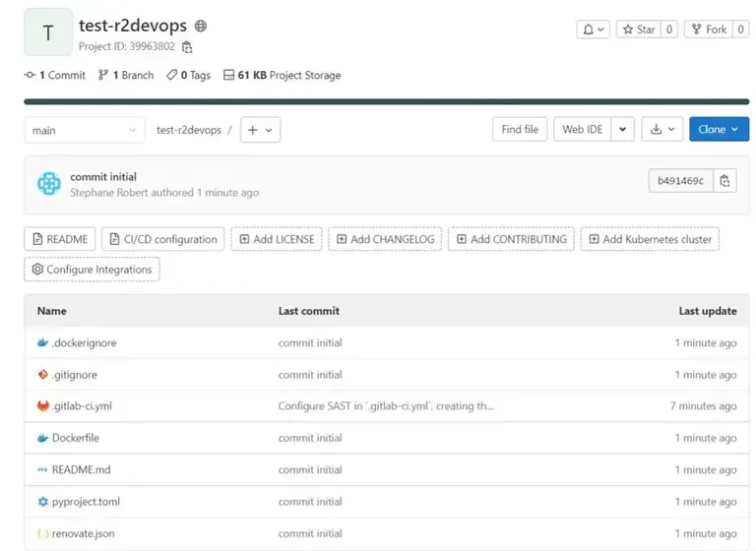Open the .gitlab-ci.yml file
The height and width of the screenshot is (551, 756).
[82, 406]
